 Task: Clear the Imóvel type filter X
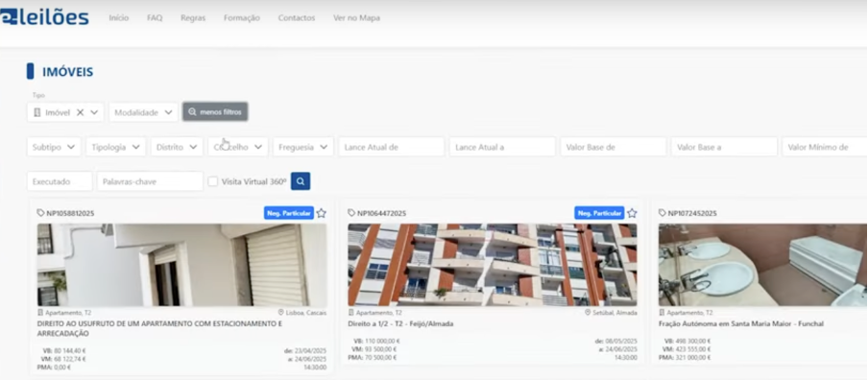[x=81, y=112]
